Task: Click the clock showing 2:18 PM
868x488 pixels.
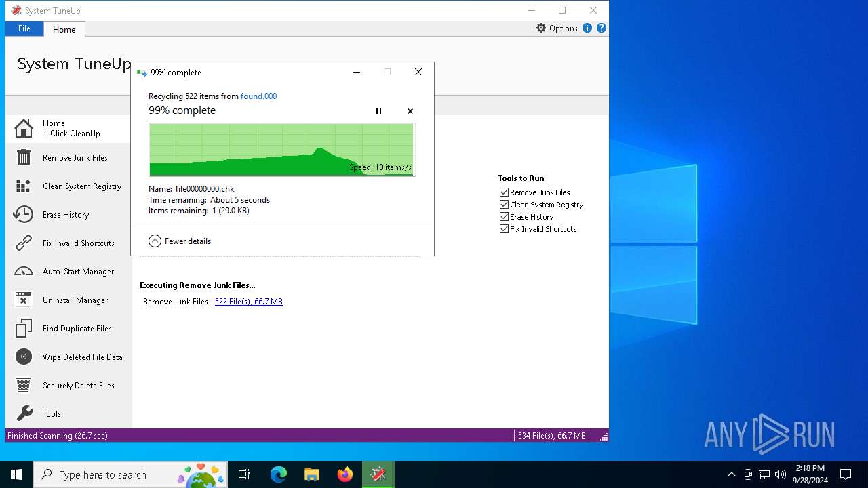Action: (810, 474)
